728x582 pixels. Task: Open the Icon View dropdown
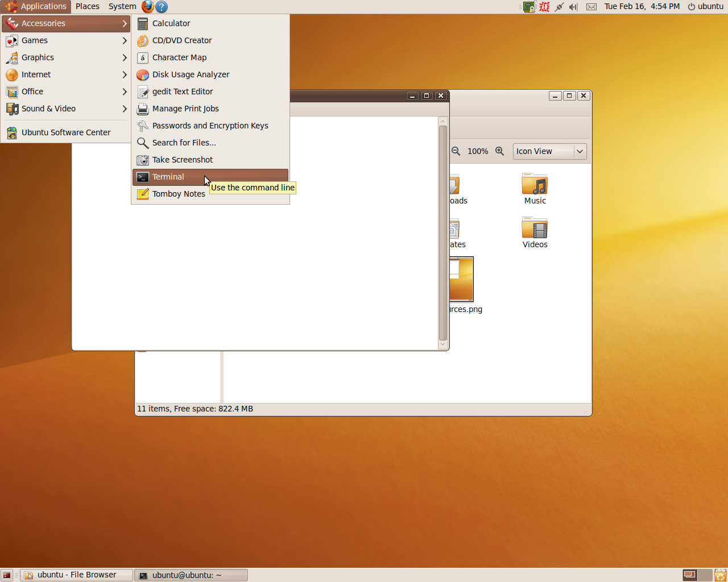(x=549, y=151)
